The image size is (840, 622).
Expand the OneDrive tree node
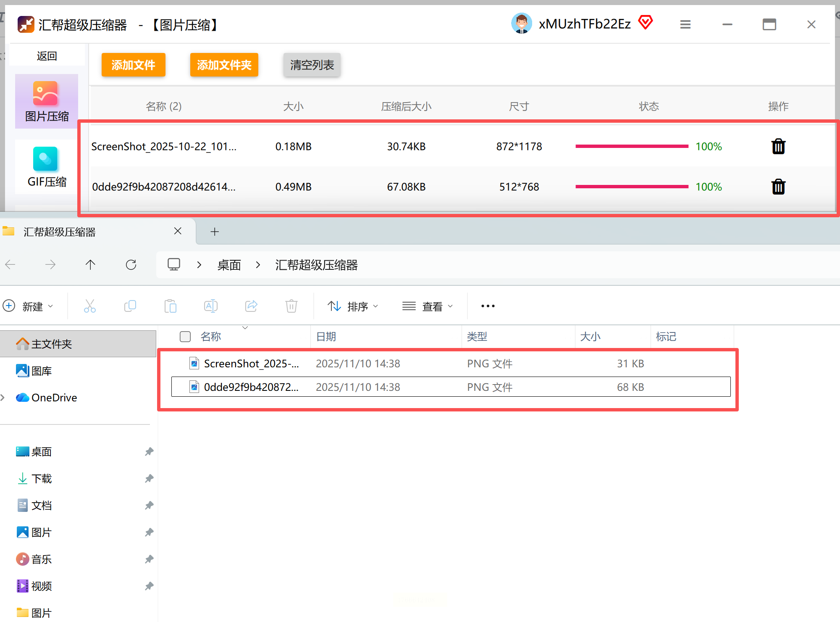pos(3,398)
